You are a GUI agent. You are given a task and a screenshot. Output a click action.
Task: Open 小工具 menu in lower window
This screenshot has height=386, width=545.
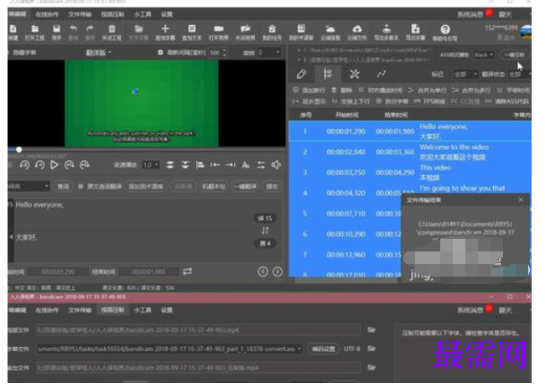(143, 310)
